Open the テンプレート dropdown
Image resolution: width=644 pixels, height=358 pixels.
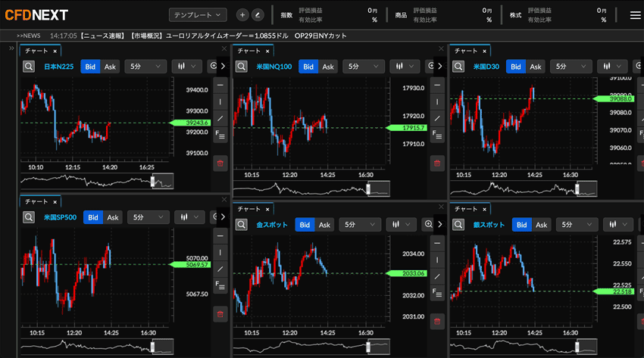[198, 15]
